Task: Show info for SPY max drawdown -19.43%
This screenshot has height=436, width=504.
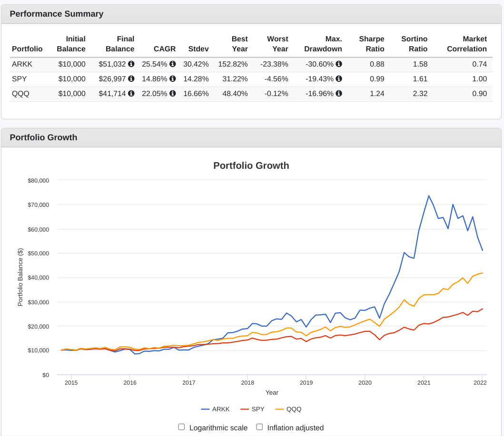Action: [339, 78]
